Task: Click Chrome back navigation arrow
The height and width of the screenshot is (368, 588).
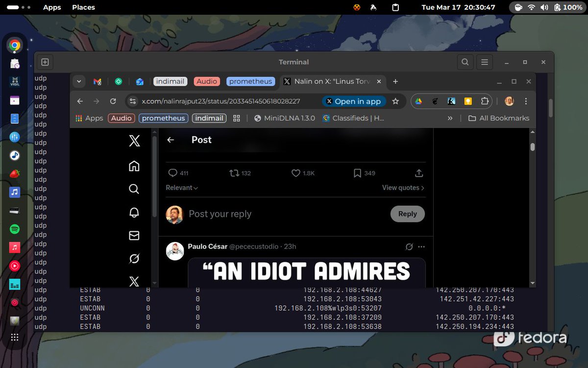Action: tap(80, 101)
